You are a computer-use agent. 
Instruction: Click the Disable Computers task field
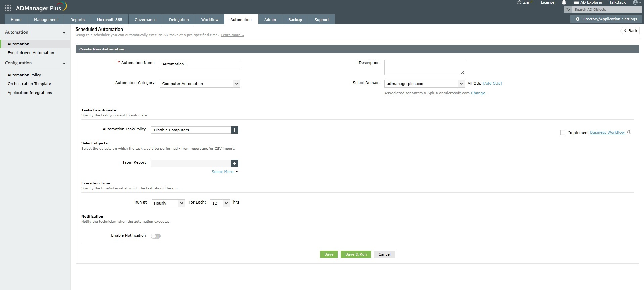[191, 130]
